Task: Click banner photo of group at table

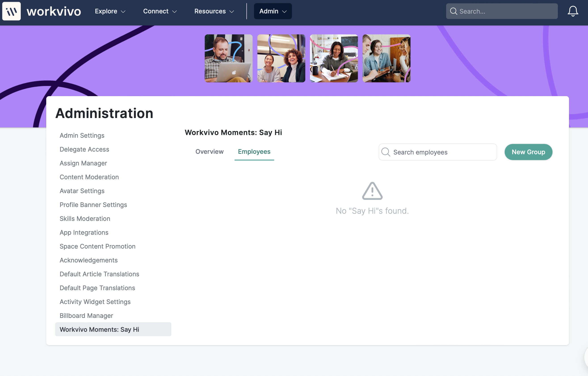Action: click(386, 58)
